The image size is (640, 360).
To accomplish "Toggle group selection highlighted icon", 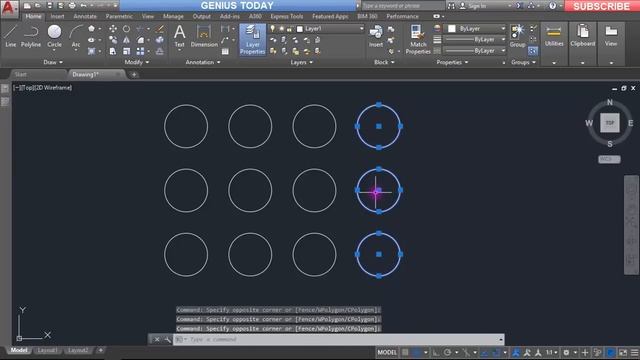I will click(533, 51).
